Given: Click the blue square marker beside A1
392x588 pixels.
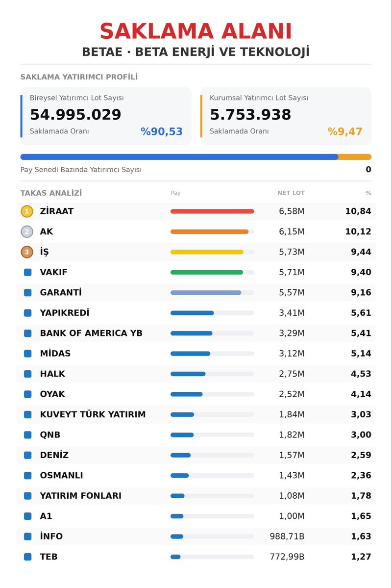Looking at the screenshot, I should pyautogui.click(x=28, y=516).
